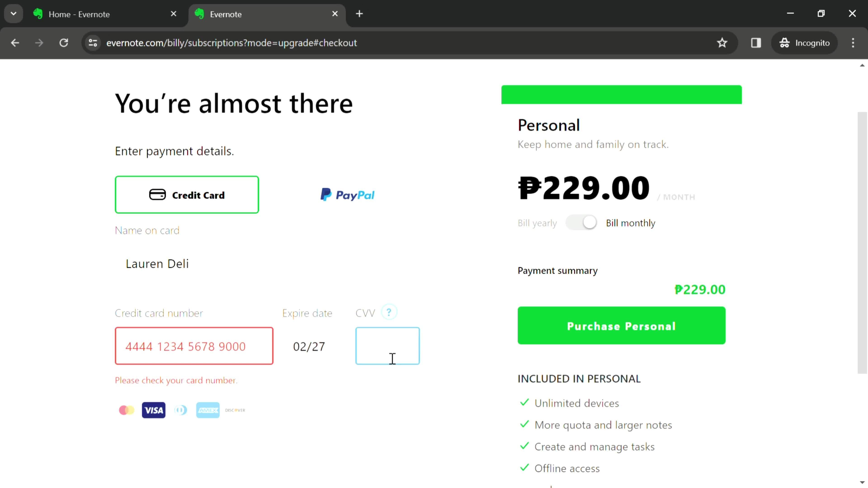Click the credit card number input field

click(x=194, y=346)
